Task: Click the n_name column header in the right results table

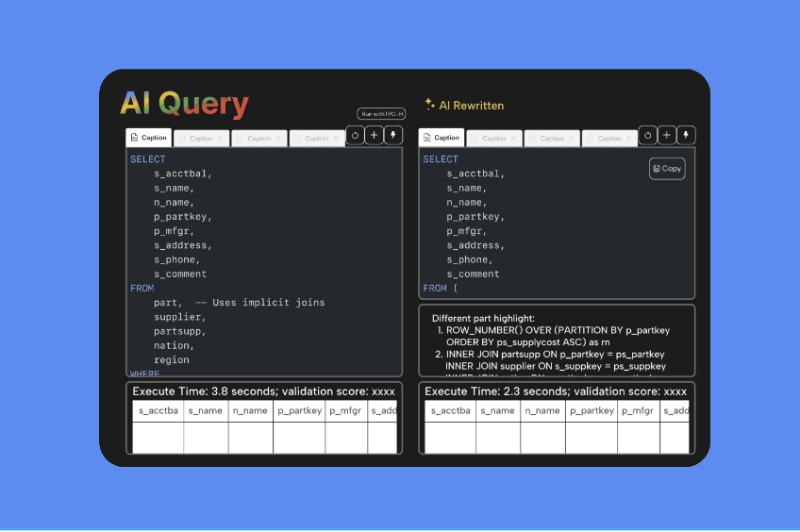Action: 542,411
